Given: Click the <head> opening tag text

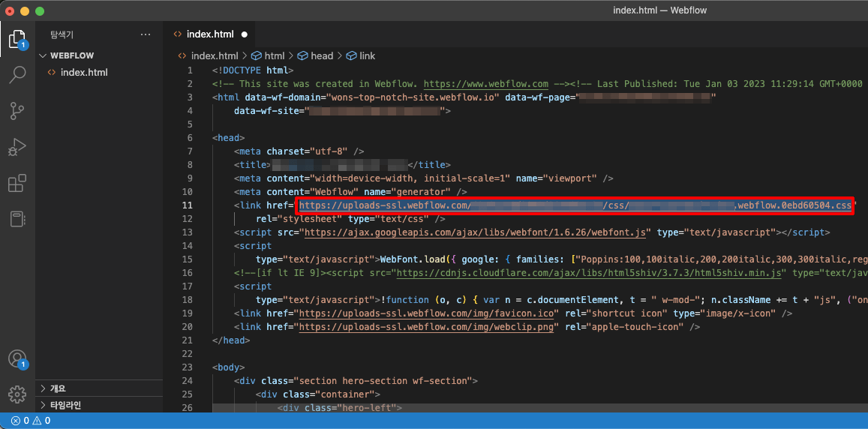Looking at the screenshot, I should click(x=229, y=138).
